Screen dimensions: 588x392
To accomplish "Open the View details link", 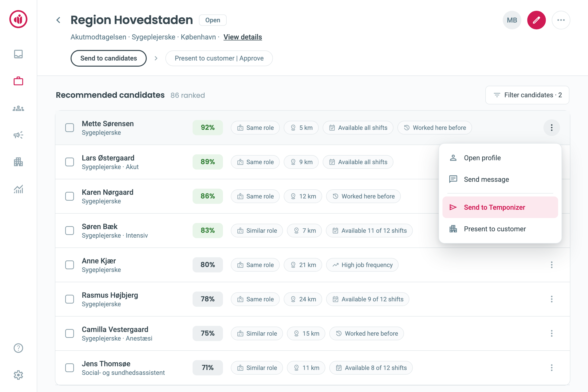I will tap(243, 37).
